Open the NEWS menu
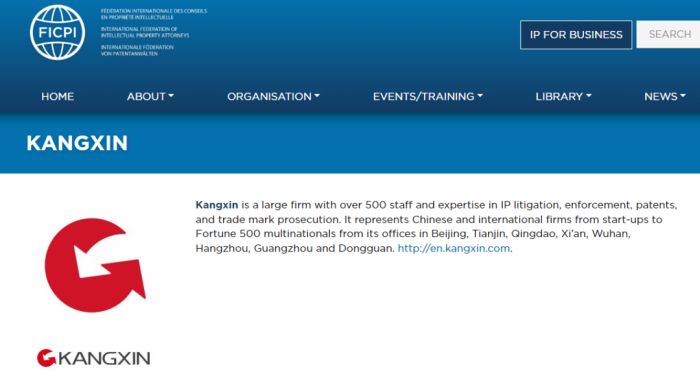 [x=665, y=96]
